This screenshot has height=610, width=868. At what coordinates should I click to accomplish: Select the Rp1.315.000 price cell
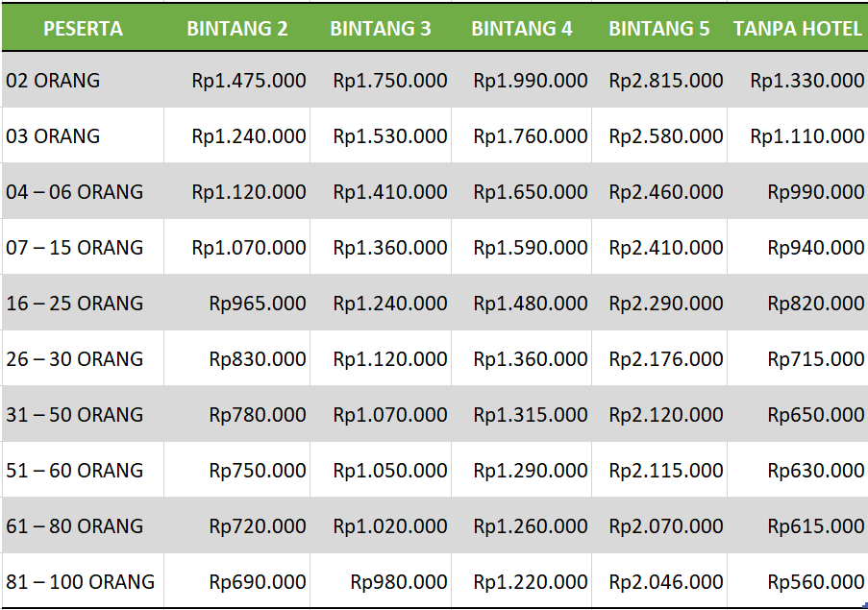coord(531,415)
